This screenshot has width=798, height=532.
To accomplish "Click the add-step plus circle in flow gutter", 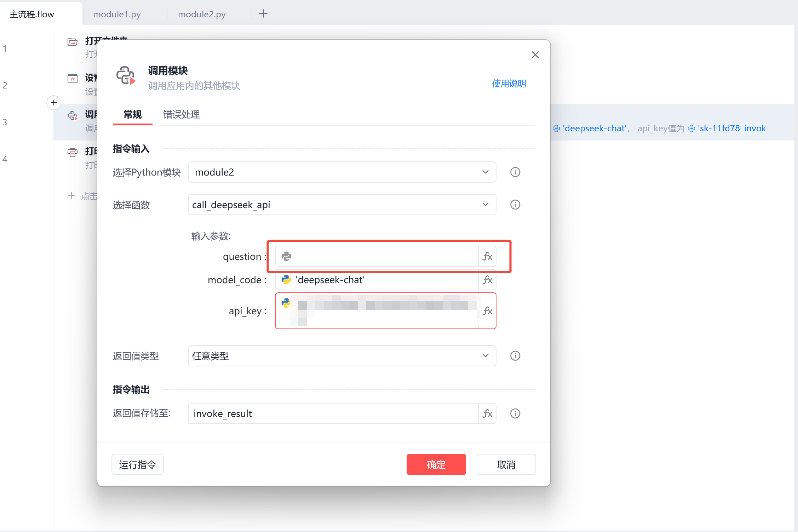I will (54, 103).
